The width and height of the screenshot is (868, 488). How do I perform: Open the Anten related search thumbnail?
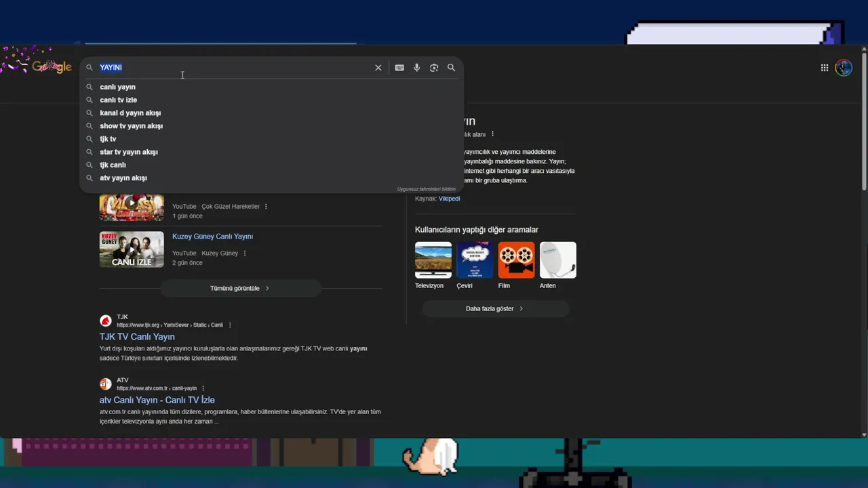click(x=558, y=260)
